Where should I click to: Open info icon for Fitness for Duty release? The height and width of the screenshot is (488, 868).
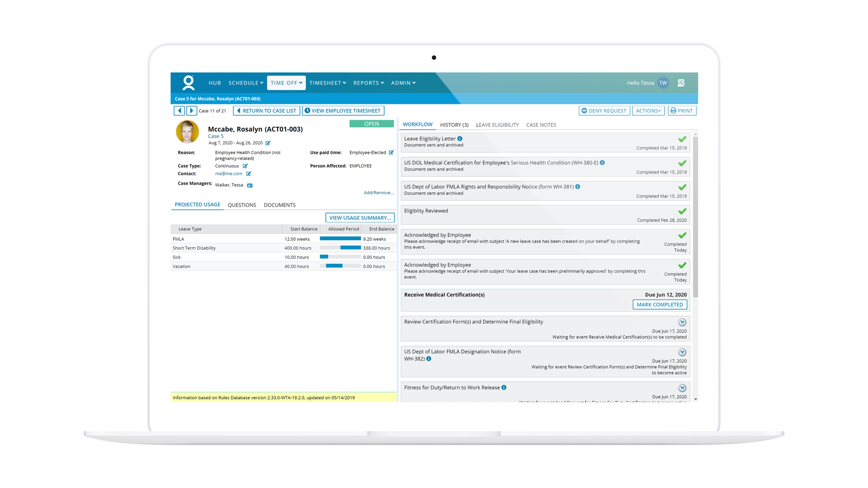tap(504, 388)
